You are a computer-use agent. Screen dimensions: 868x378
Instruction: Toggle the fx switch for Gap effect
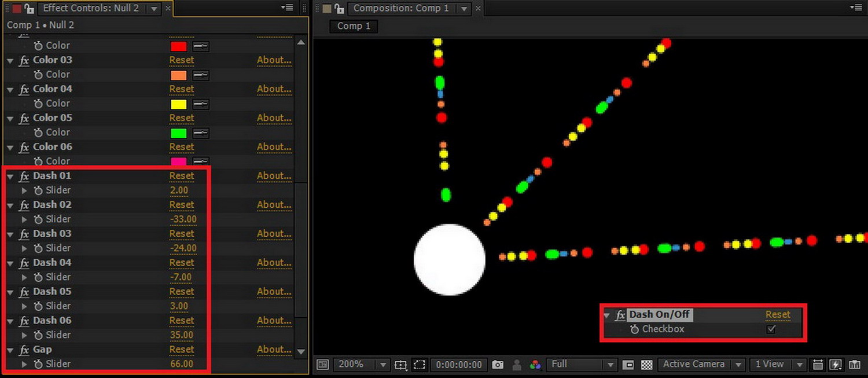pyautogui.click(x=24, y=350)
